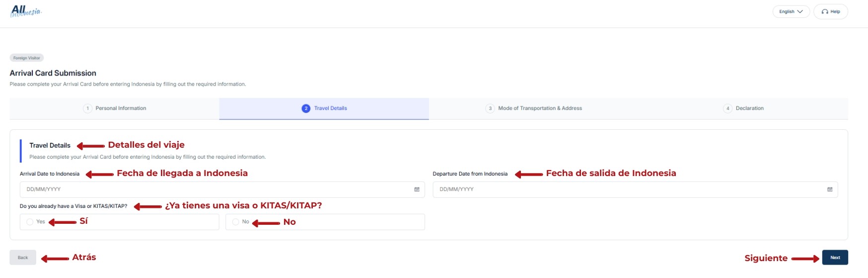Click the All Indonesia logo
Image resolution: width=868 pixels, height=278 pixels.
pyautogui.click(x=26, y=11)
